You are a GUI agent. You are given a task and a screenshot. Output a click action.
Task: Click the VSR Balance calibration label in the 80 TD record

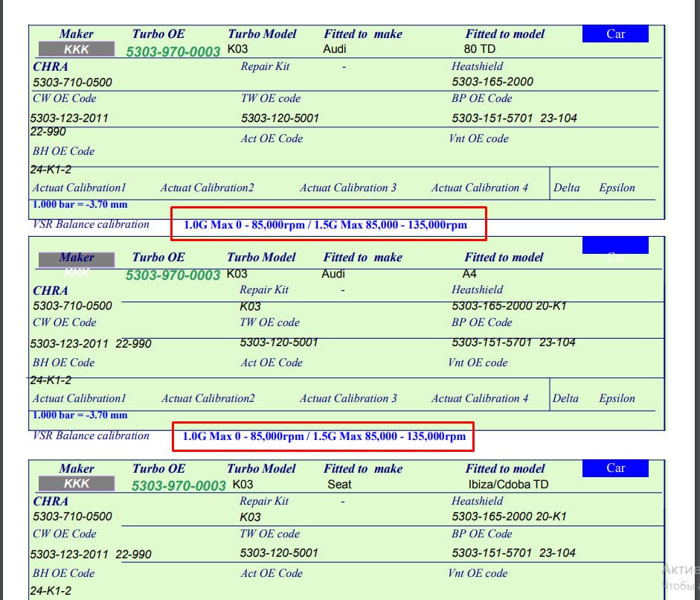click(91, 224)
